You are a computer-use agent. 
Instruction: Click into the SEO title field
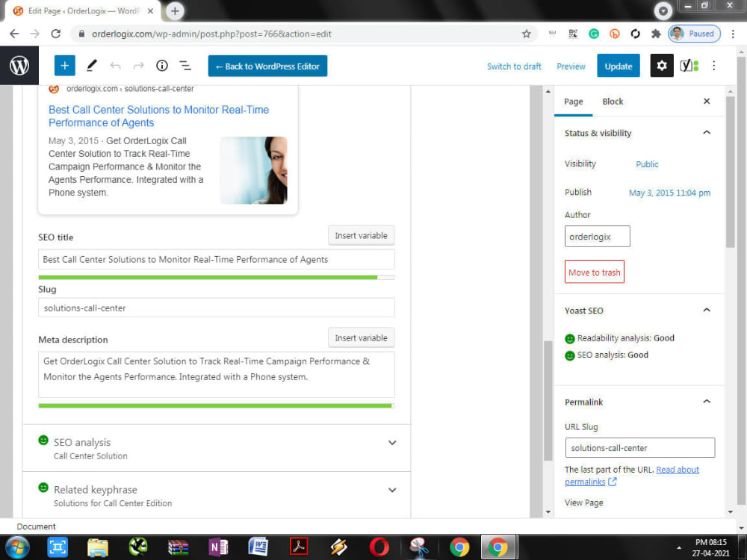click(x=217, y=260)
